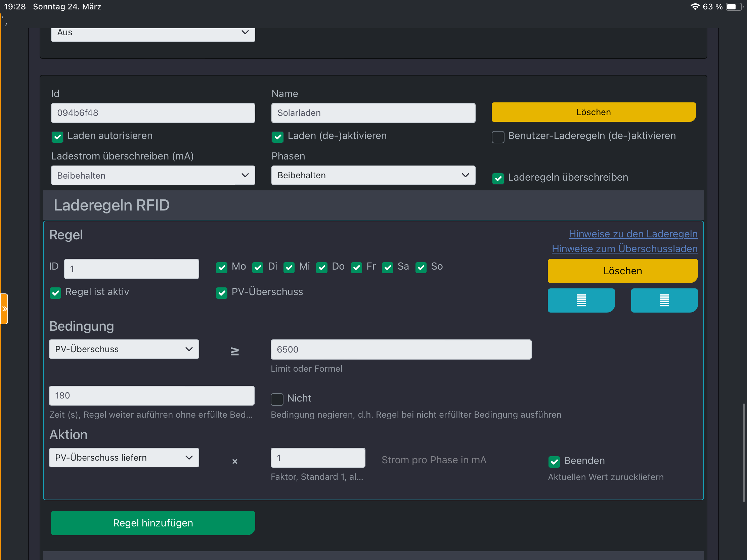The width and height of the screenshot is (747, 560).
Task: Expand the orange side panel chevron
Action: 4,309
